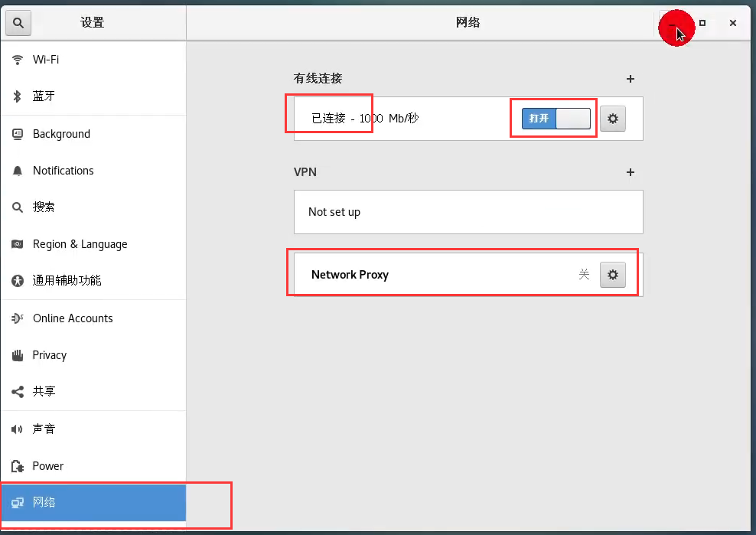Select the Bluetooth icon next to 蓝牙

(18, 96)
